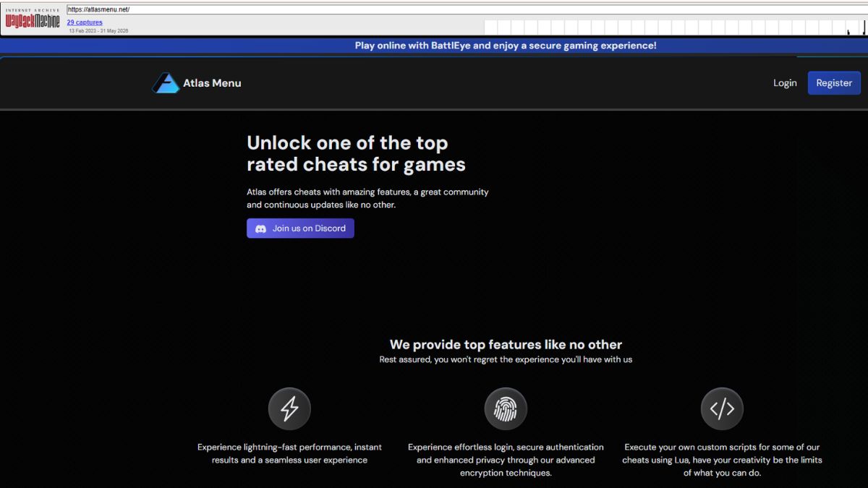Click the Register button
Image resolution: width=868 pixels, height=488 pixels.
point(834,83)
